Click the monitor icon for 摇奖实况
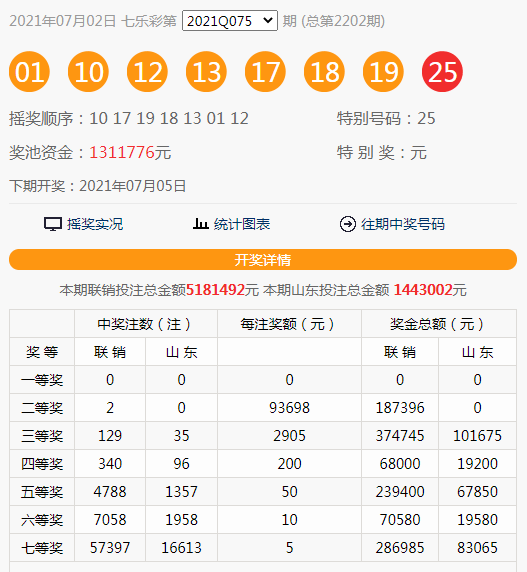 coord(53,224)
